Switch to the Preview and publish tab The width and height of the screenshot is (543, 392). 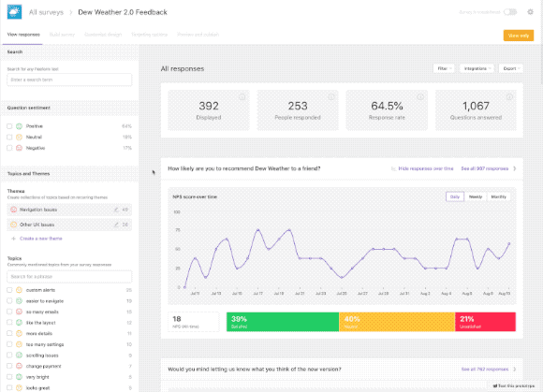pos(198,35)
